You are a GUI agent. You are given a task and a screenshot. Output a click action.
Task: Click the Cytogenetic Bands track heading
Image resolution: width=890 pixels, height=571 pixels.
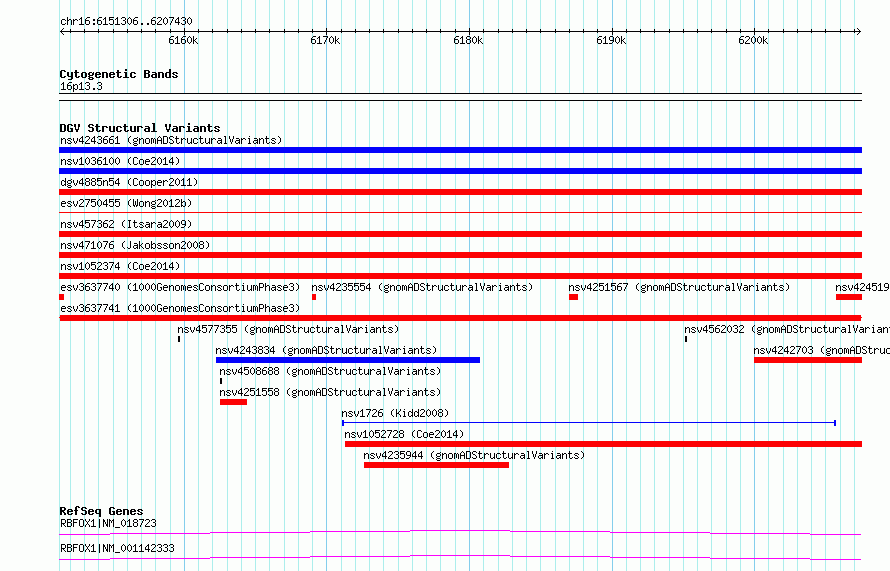[x=119, y=74]
